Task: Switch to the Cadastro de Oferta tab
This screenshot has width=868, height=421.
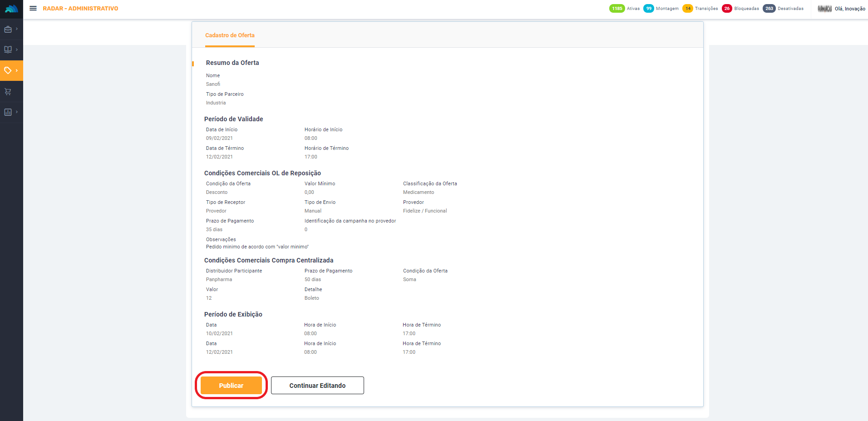Action: (230, 35)
